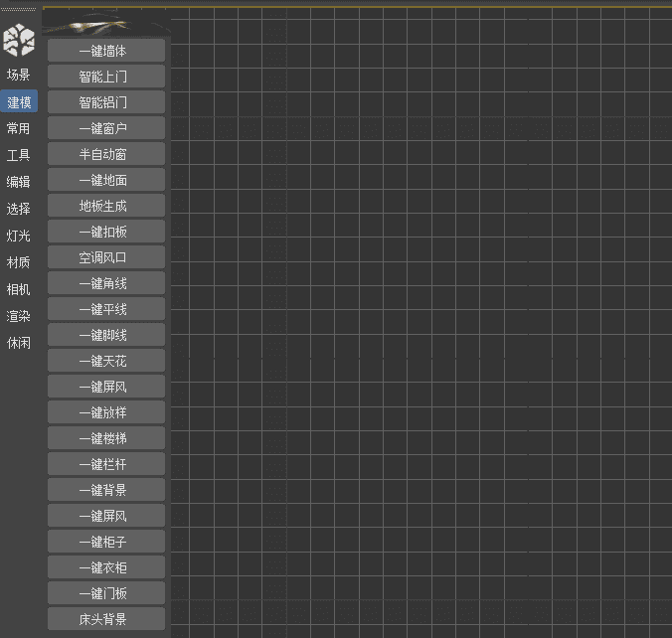This screenshot has width=672, height=638.
Task: Click the 智能上门 button
Action: point(105,77)
